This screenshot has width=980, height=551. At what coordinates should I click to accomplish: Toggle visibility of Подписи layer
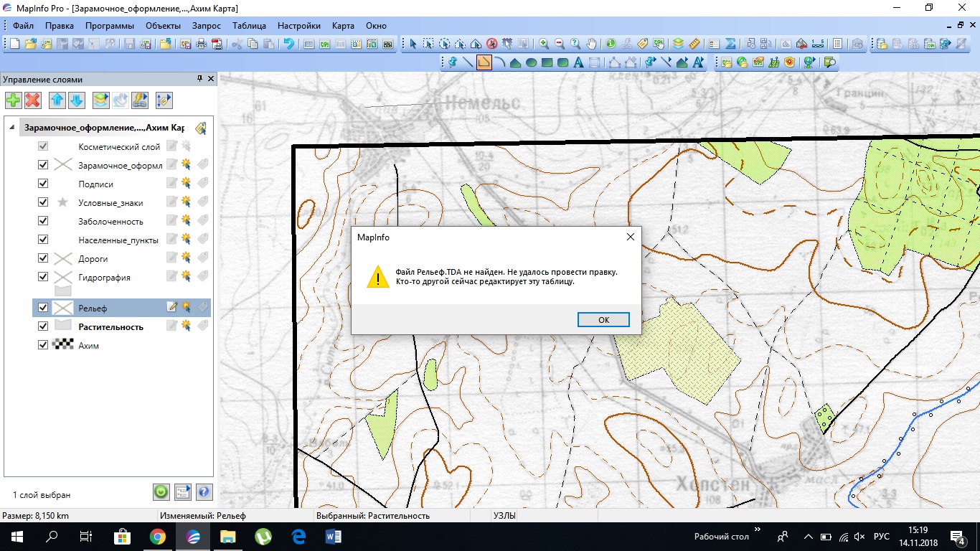click(43, 184)
